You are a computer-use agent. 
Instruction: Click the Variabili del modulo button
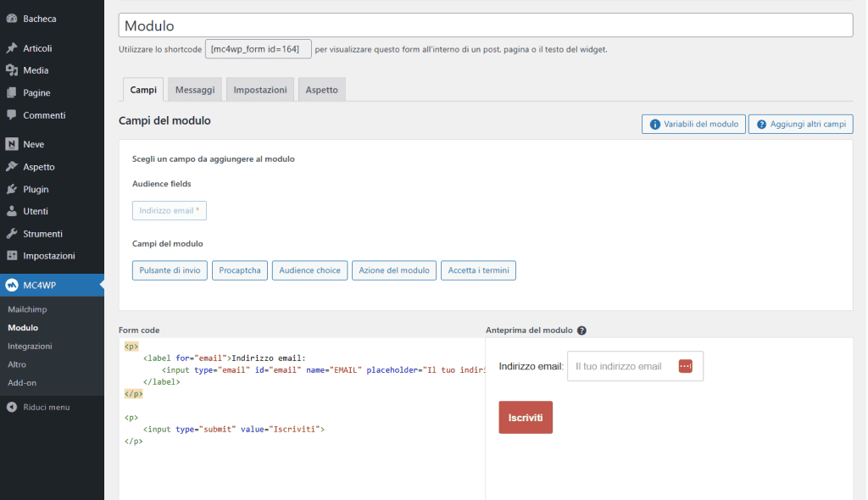coord(693,124)
